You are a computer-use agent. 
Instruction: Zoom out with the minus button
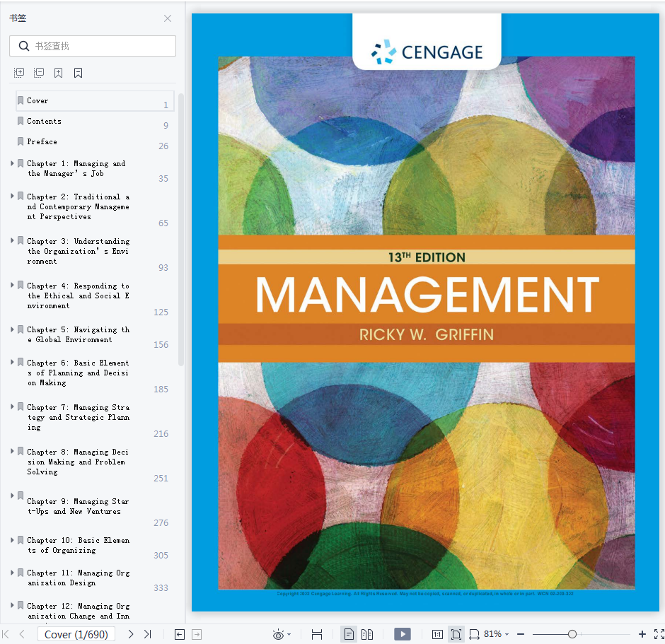click(521, 634)
